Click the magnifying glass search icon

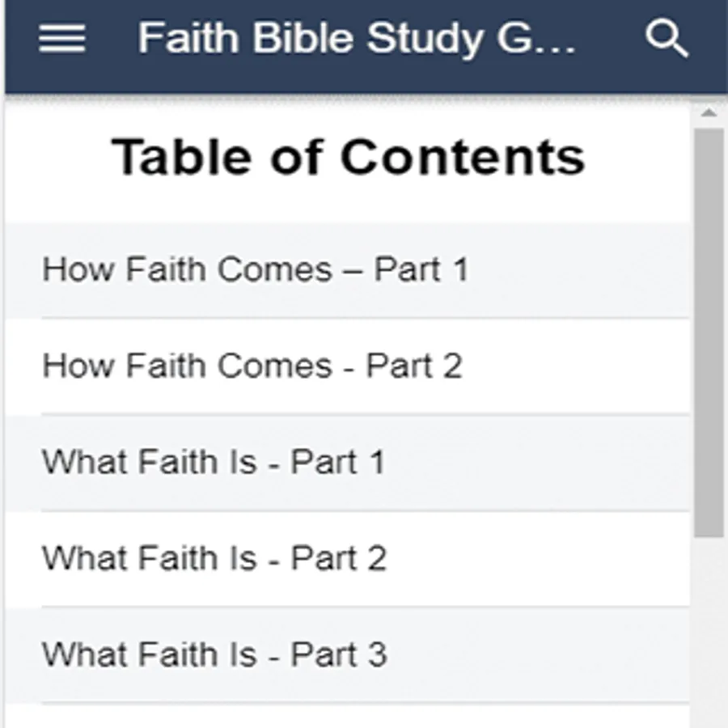[x=667, y=38]
